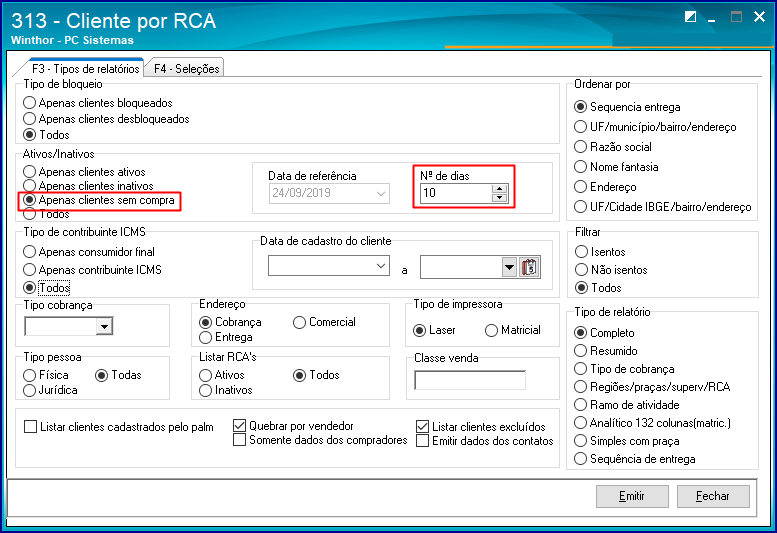
Task: Expand the Data de referência dropdown
Action: pyautogui.click(x=381, y=193)
